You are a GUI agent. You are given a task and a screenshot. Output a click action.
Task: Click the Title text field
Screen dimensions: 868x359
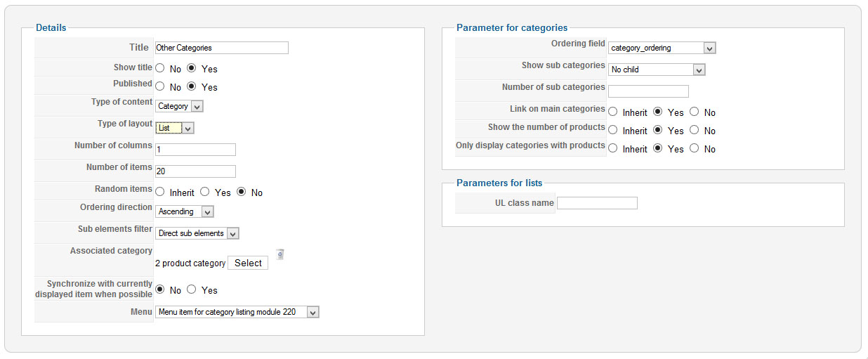tap(221, 48)
